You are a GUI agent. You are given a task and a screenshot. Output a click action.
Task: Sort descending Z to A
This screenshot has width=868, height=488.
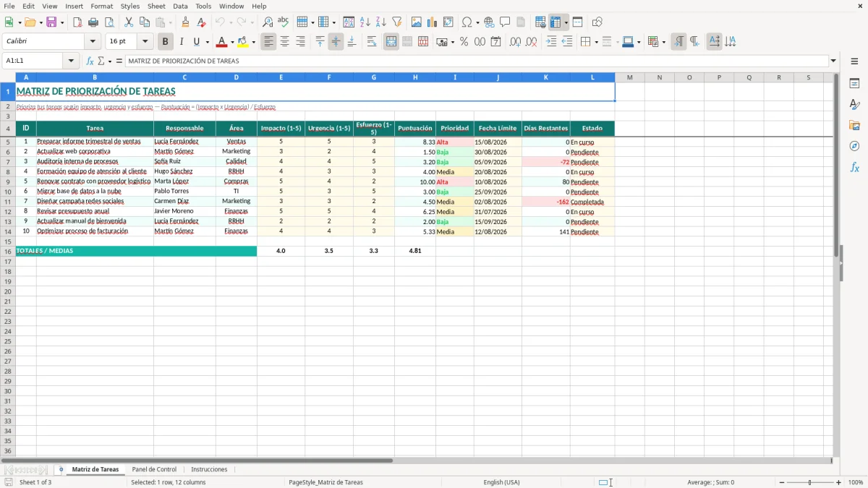[381, 22]
